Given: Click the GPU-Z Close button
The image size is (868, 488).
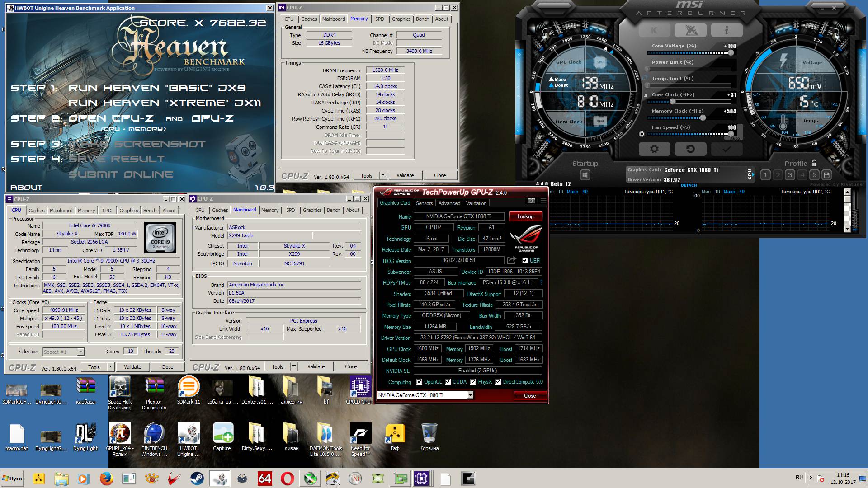Looking at the screenshot, I should coord(530,396).
